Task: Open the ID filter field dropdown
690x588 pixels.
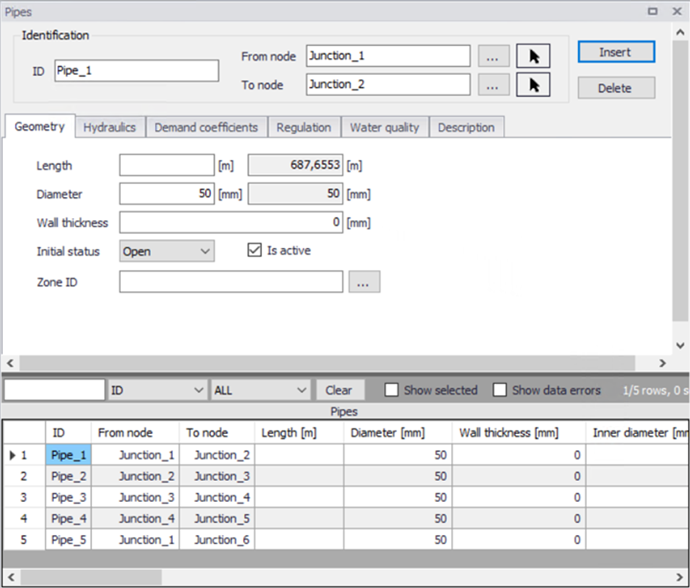Action: click(x=157, y=390)
